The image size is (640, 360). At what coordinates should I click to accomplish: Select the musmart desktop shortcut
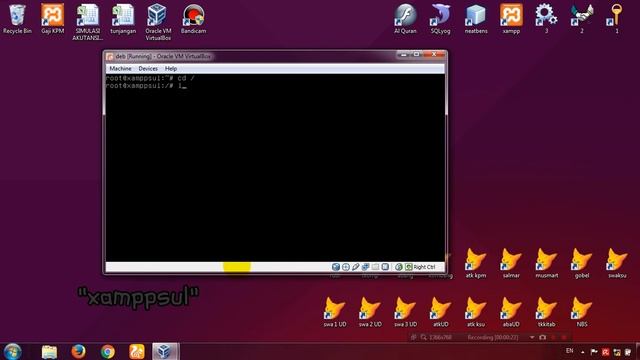[x=547, y=263]
